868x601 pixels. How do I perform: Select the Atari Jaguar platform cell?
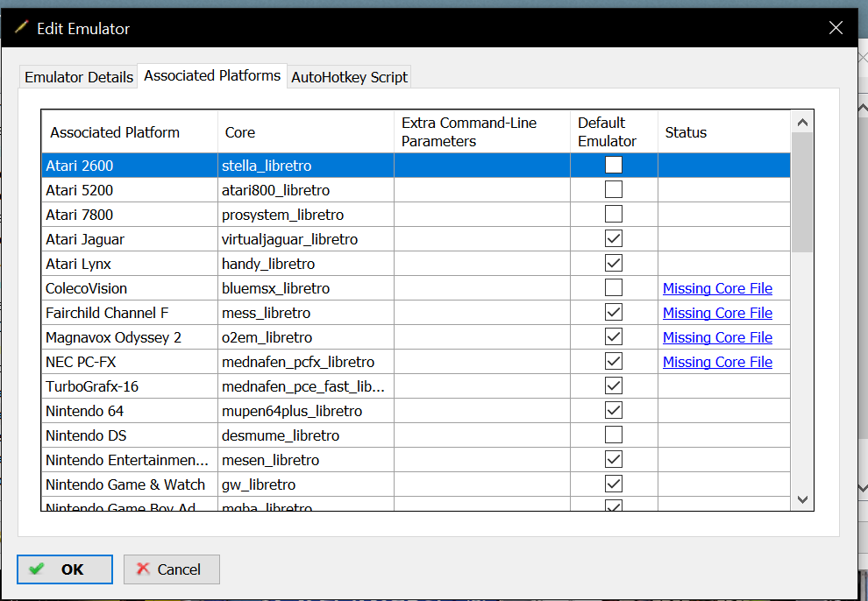[x=130, y=239]
